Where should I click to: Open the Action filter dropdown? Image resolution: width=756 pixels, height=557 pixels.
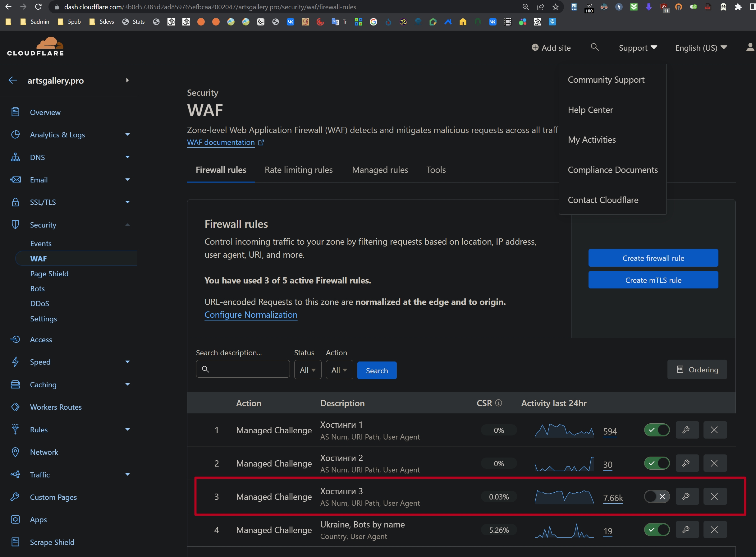coord(339,370)
